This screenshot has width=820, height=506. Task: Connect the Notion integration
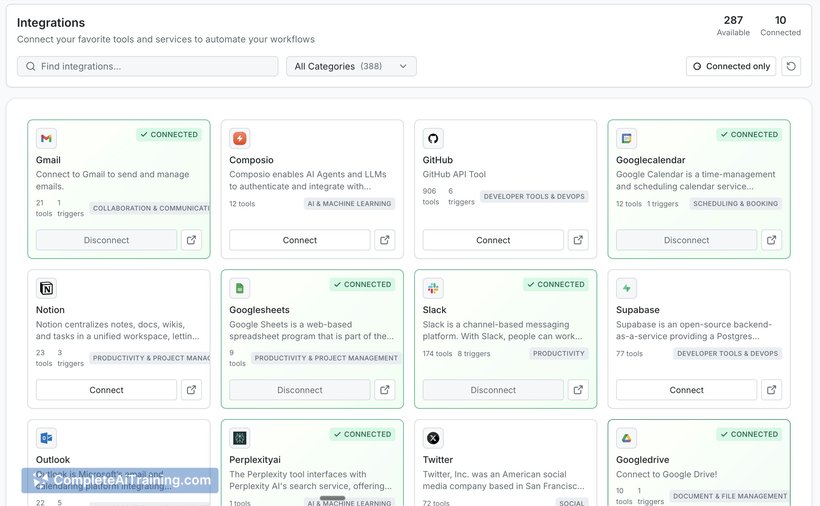click(x=107, y=390)
